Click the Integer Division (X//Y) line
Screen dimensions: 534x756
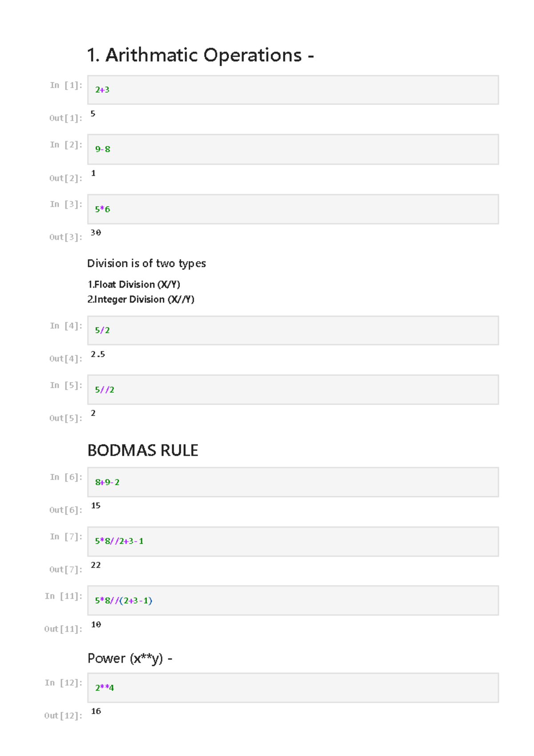141,300
